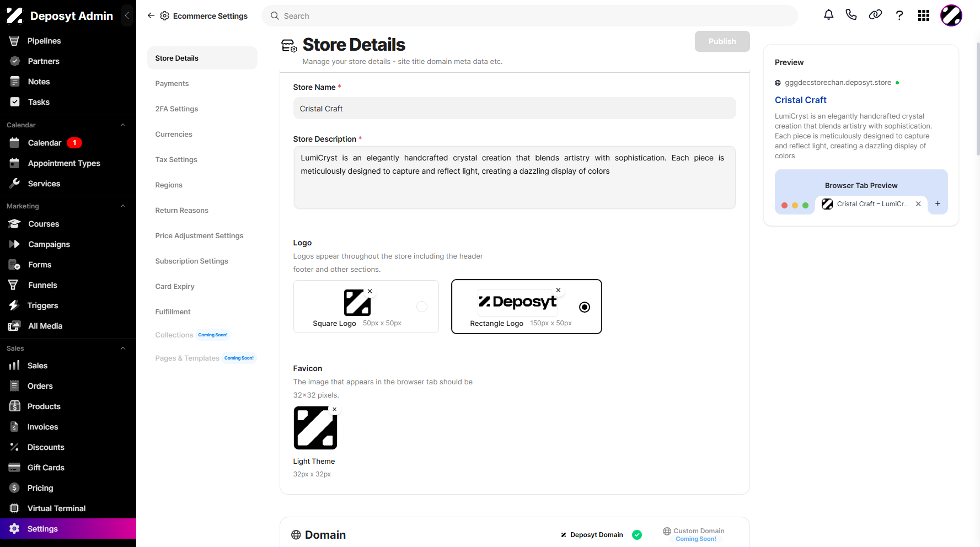Click the gggdecstorechan.deposyt.store domain
Screen dimensions: 980x547
[x=838, y=83]
